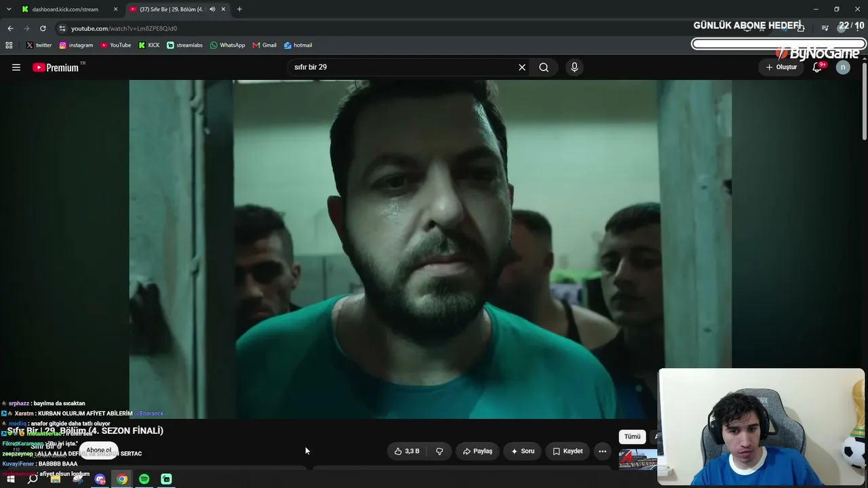The image size is (868, 488).
Task: Open the streamlabs bookmark
Action: pyautogui.click(x=184, y=45)
